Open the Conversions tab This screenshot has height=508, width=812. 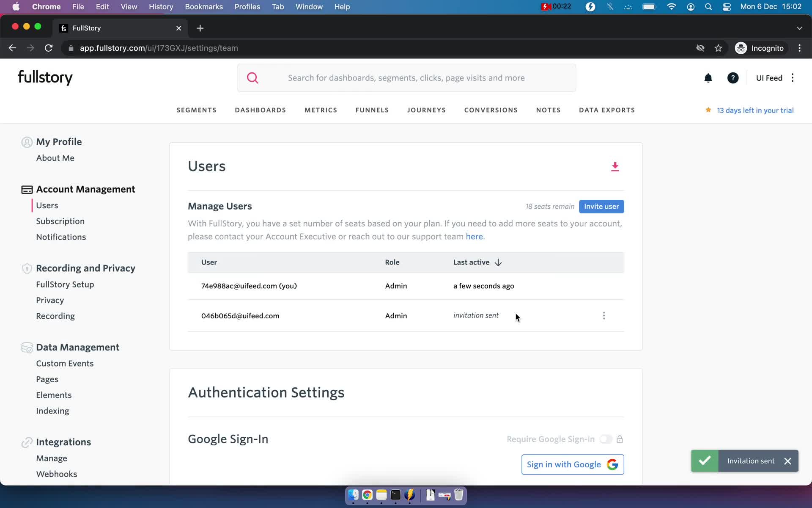coord(491,110)
